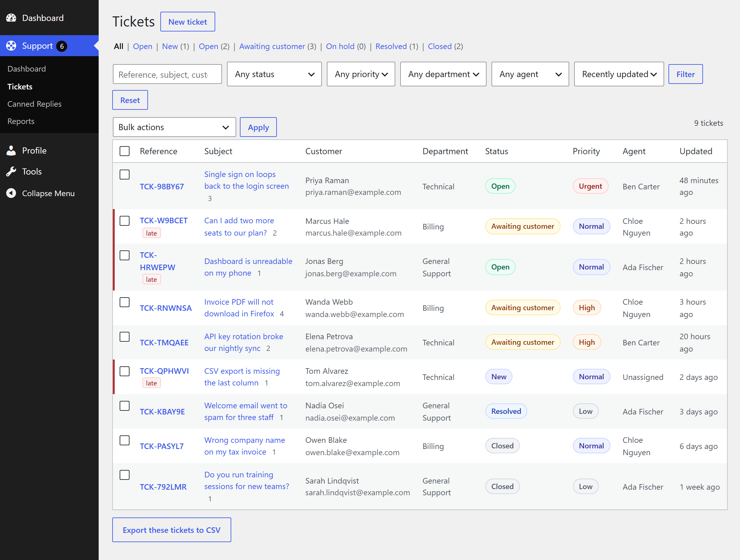Check the box for ticket TCK-98BY67
The width and height of the screenshot is (740, 560).
pyautogui.click(x=125, y=174)
